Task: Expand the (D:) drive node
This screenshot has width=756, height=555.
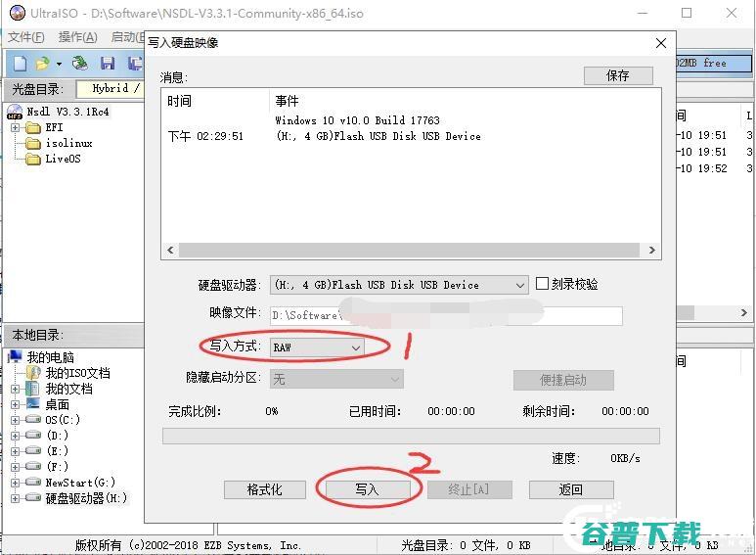Action: tap(15, 436)
